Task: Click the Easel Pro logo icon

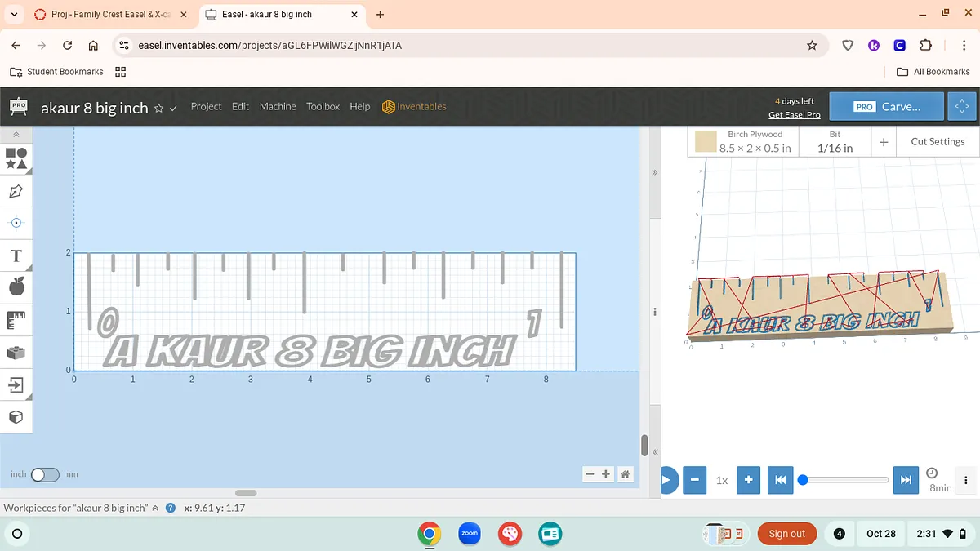Action: click(18, 106)
